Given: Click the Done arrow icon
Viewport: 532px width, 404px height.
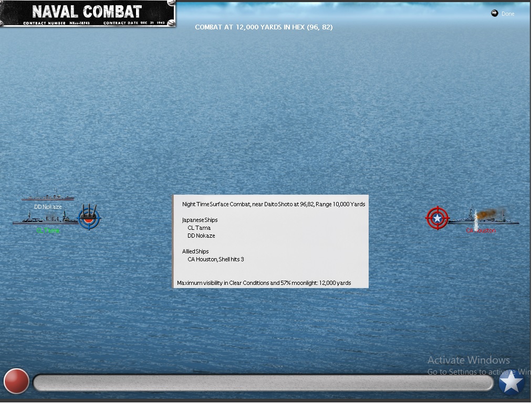Looking at the screenshot, I should (x=495, y=13).
